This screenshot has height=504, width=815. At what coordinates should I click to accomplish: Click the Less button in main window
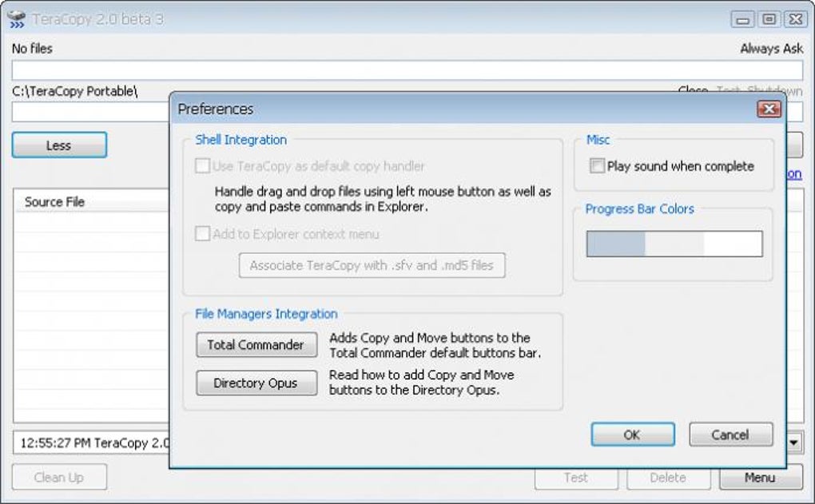pos(59,145)
